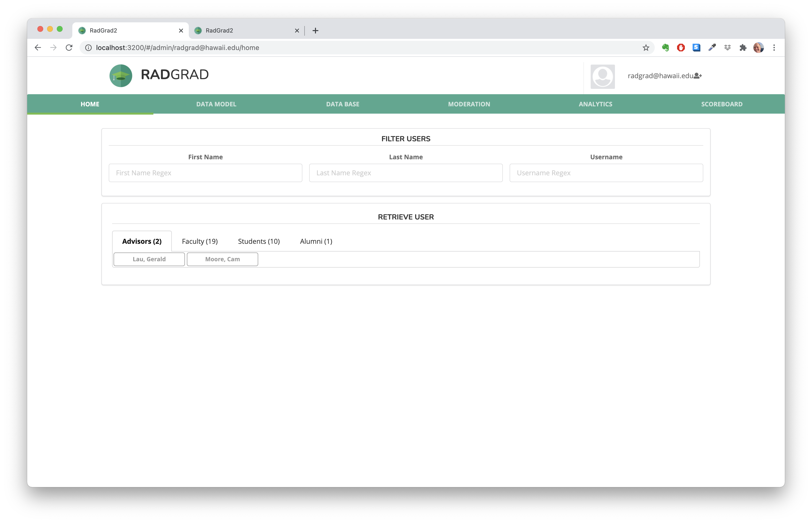Select the first RadGrad2 browser tab
Image resolution: width=812 pixels, height=523 pixels.
point(130,31)
